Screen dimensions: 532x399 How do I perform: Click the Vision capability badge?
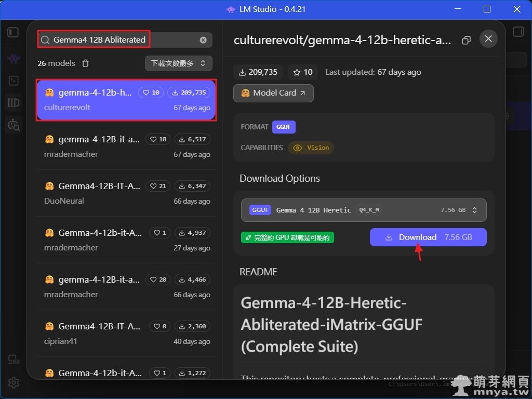click(311, 148)
